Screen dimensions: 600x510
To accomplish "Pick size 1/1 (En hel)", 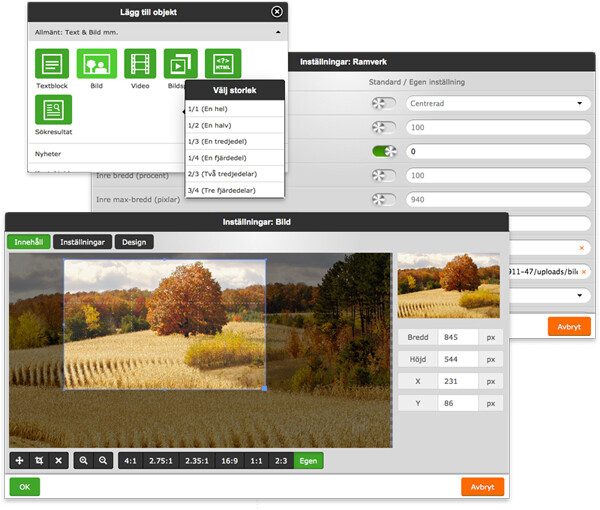I will click(x=235, y=109).
